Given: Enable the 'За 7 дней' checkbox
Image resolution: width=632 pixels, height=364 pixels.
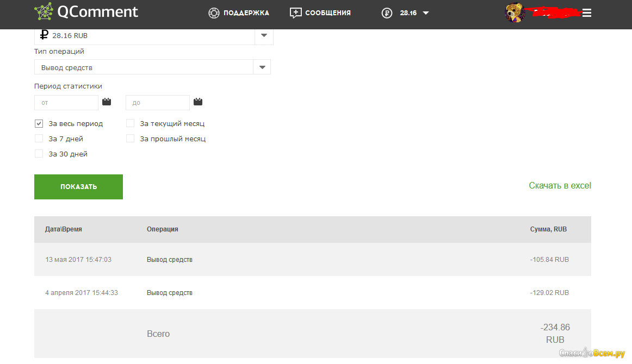Looking at the screenshot, I should [x=39, y=139].
